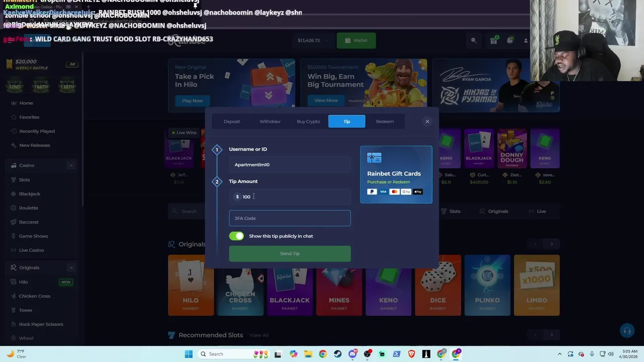Open File Explorer from the taskbar

tap(308, 354)
